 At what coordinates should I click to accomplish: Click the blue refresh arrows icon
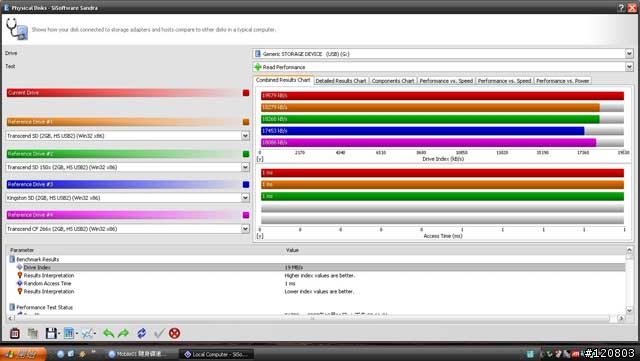141,333
